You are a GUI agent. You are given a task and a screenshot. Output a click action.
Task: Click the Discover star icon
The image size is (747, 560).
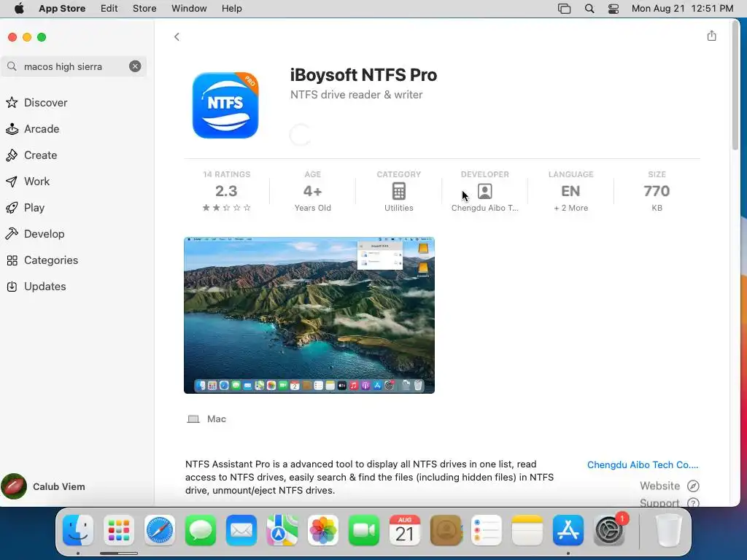[12, 102]
